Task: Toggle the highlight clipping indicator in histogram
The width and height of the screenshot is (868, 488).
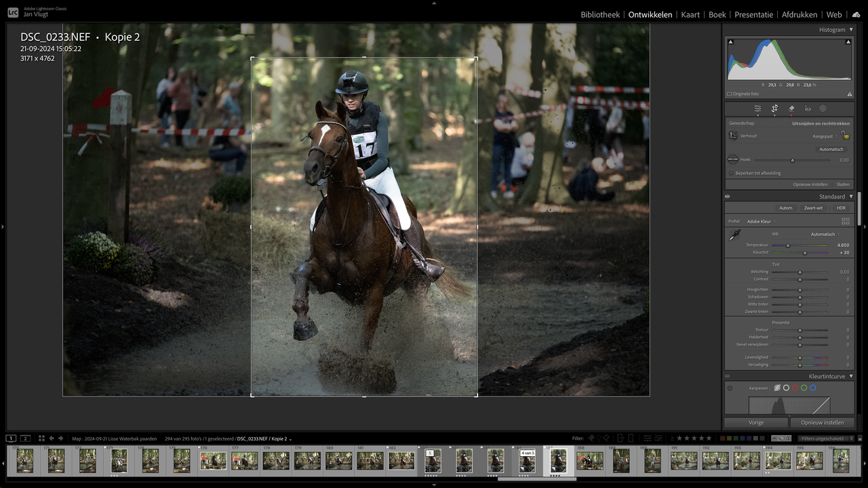Action: coord(848,42)
